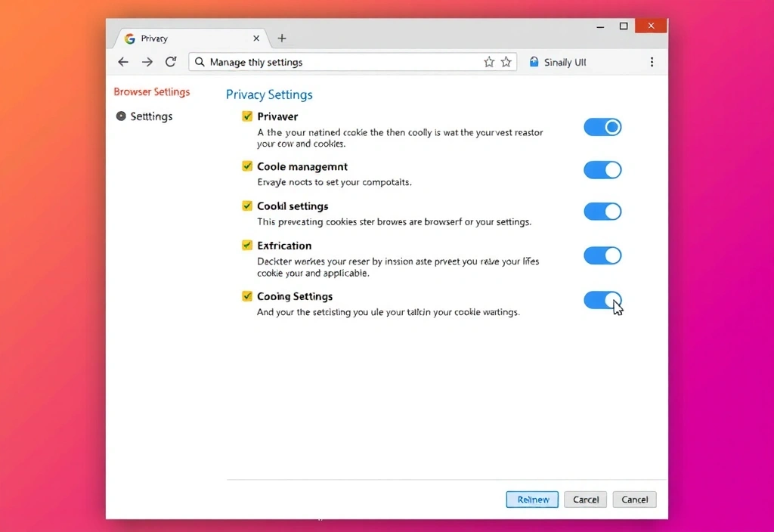Open the Browser Settings sidebar link
Screen dimensions: 774x532
[x=151, y=92]
